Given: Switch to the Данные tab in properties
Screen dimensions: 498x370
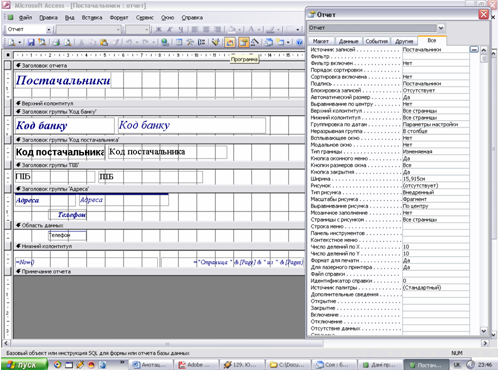Looking at the screenshot, I should tap(349, 41).
